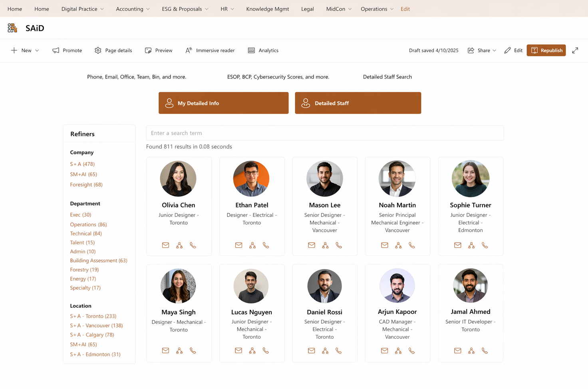Open Mason Lee's org chart icon
588x389 pixels.
(325, 245)
